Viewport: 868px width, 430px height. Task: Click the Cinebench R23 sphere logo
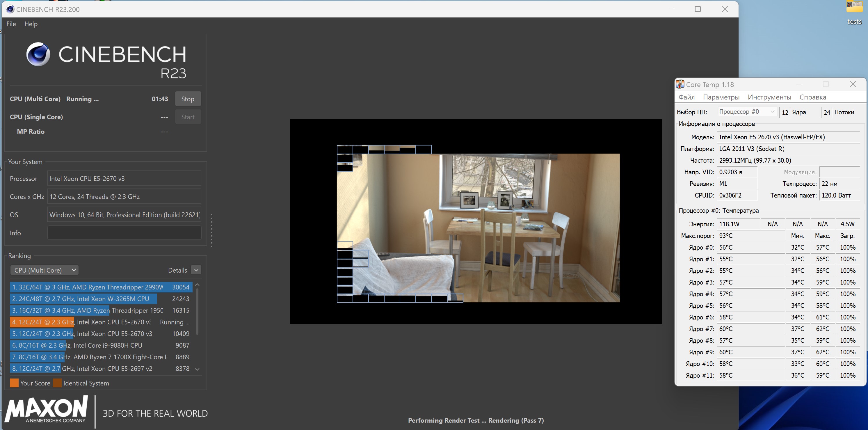(38, 54)
